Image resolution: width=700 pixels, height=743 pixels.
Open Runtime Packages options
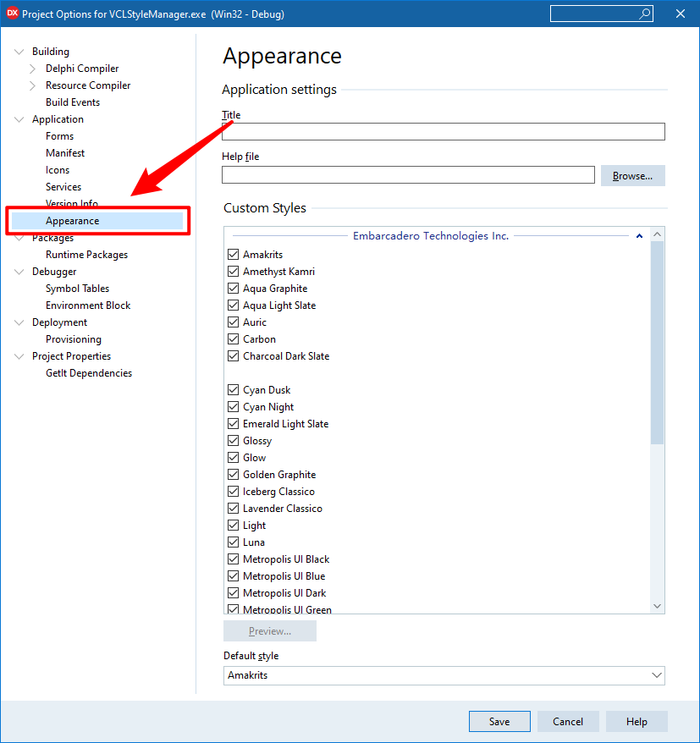(x=86, y=255)
